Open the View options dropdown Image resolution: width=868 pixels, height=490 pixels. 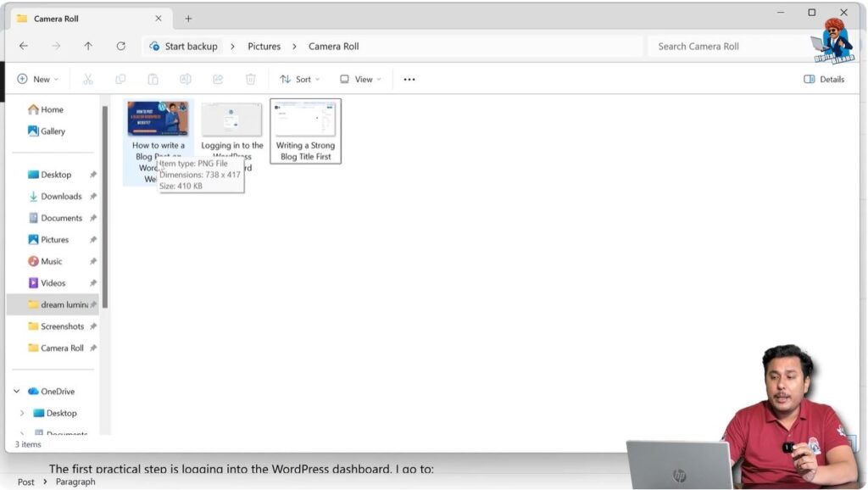point(360,79)
